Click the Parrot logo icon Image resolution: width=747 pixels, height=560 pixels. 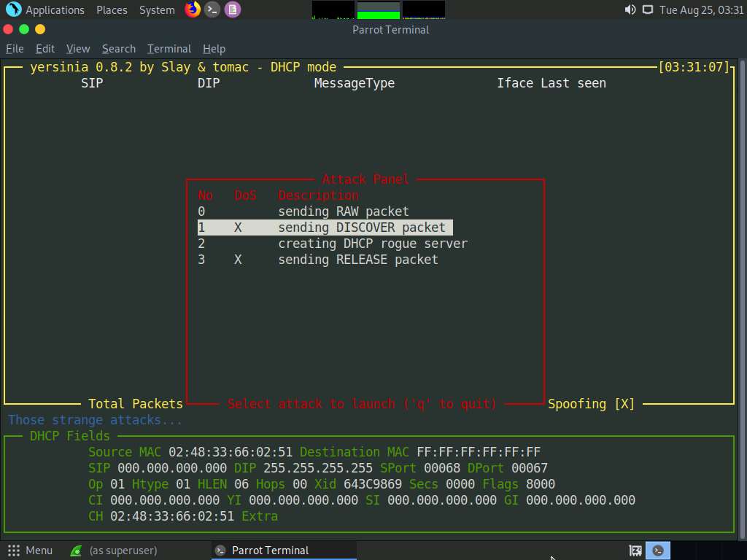[x=13, y=9]
